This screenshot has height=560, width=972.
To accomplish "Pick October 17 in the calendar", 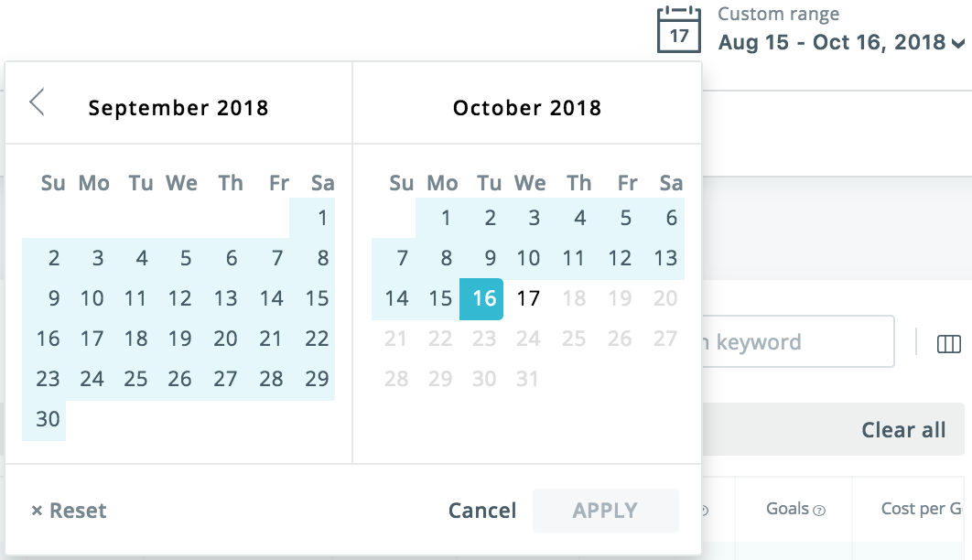I will point(528,298).
